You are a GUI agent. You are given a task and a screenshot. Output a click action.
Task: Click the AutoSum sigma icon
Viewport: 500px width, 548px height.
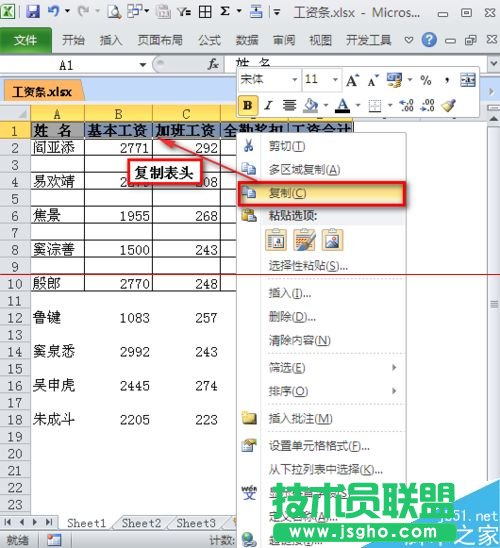(x=225, y=12)
